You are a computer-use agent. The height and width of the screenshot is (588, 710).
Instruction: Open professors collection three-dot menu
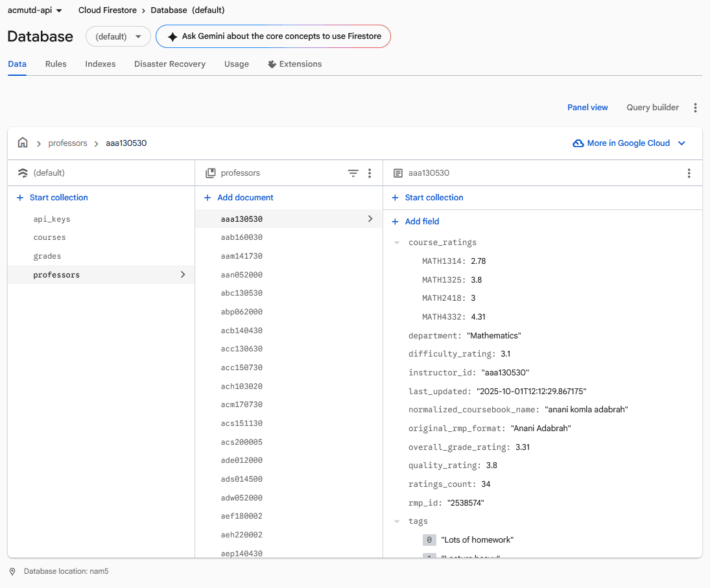point(370,173)
